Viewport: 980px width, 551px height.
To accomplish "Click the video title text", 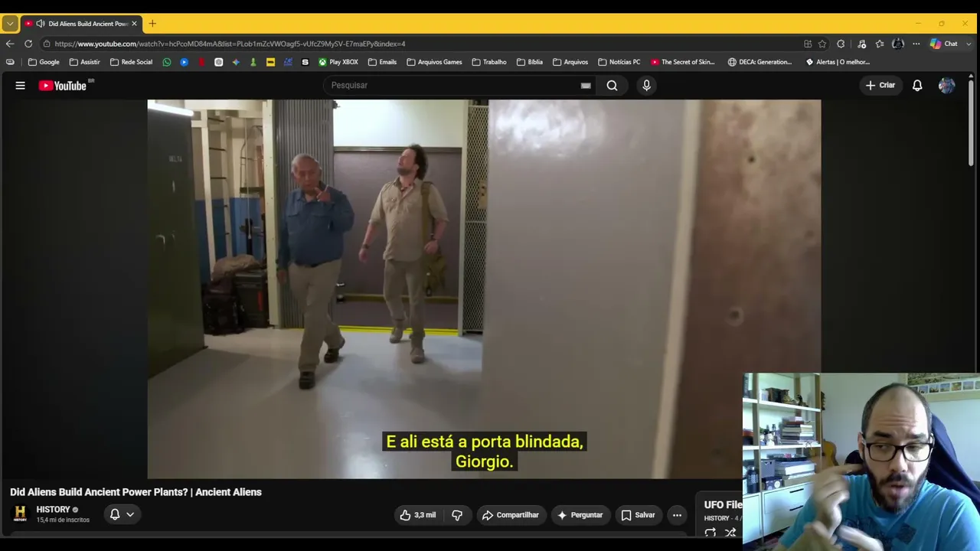I will pyautogui.click(x=136, y=492).
